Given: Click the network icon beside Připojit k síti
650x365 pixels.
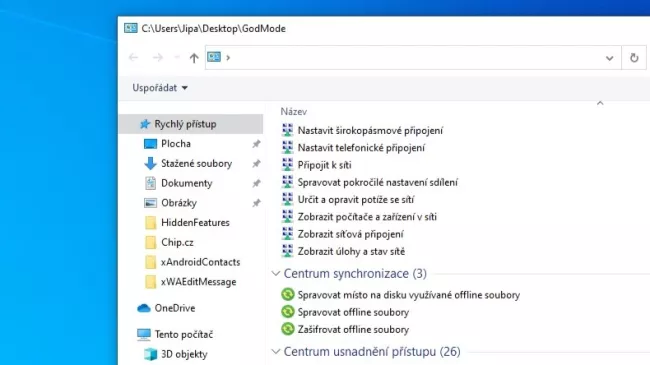Looking at the screenshot, I should (287, 165).
